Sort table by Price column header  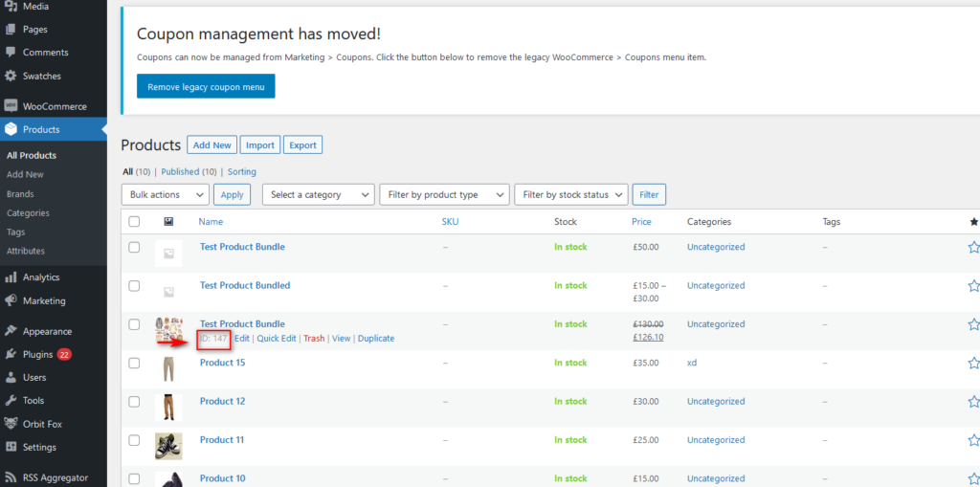[x=641, y=221]
